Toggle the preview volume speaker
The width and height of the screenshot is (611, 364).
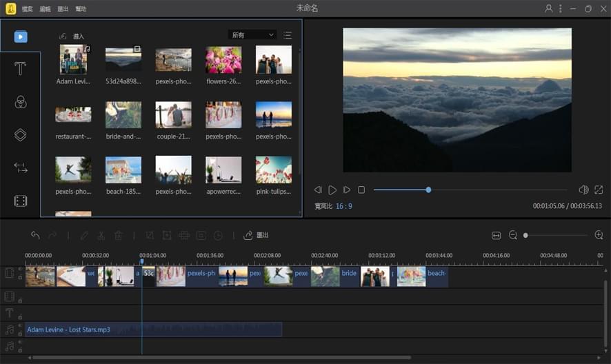(x=583, y=190)
